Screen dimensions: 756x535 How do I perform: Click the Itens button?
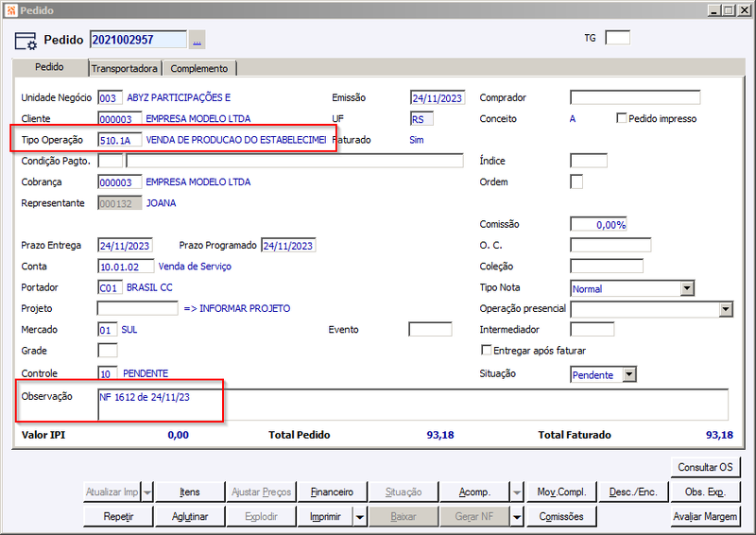coord(190,492)
